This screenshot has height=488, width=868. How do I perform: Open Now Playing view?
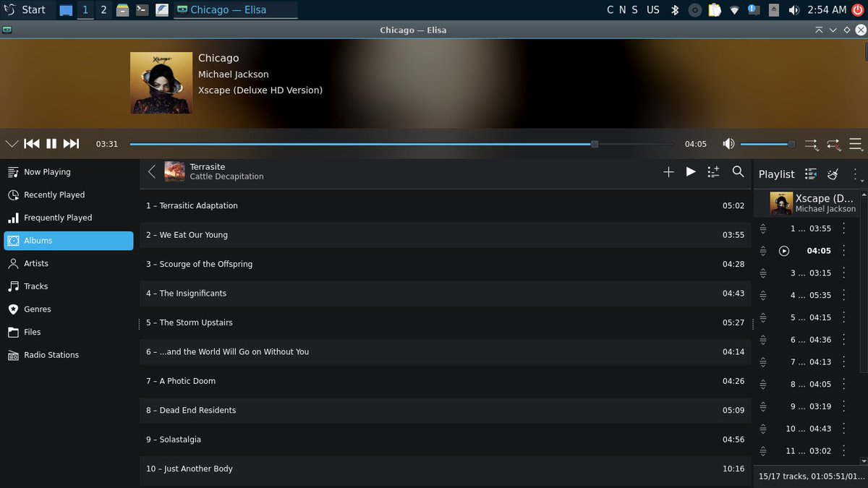pyautogui.click(x=68, y=172)
